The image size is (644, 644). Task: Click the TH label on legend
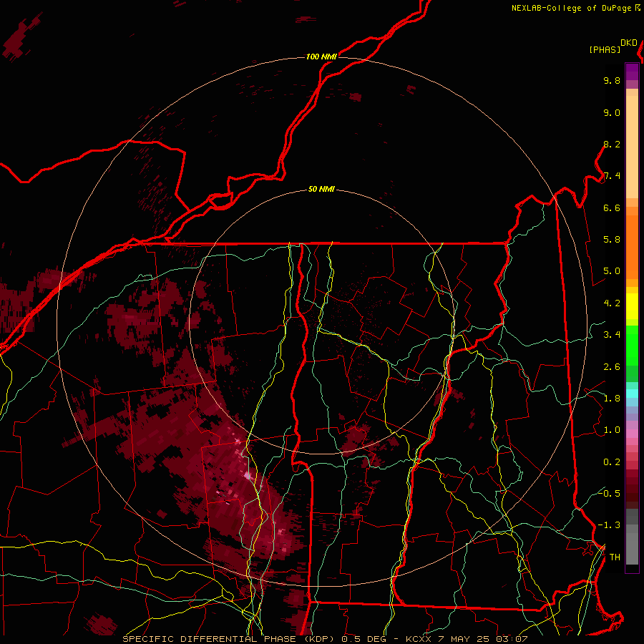(x=615, y=557)
